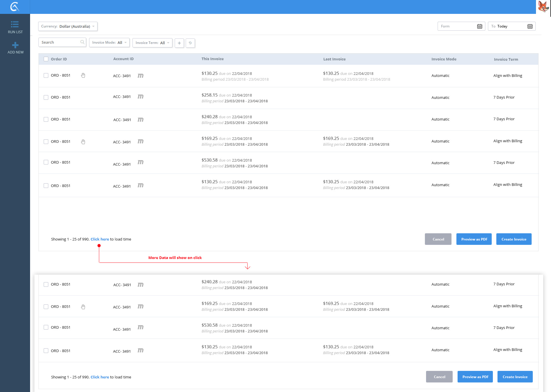551x392 pixels.
Task: Open the Run List sidebar icon
Action: coord(15,24)
